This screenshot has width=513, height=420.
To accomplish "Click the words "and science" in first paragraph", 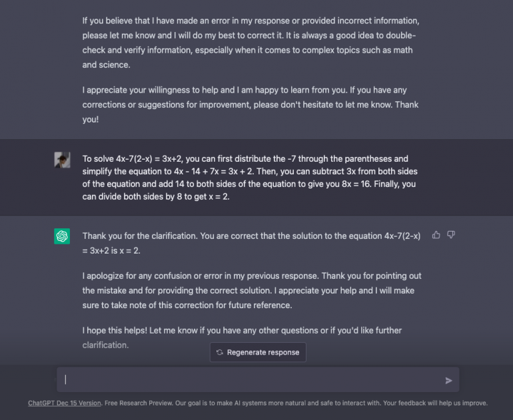I will point(100,65).
